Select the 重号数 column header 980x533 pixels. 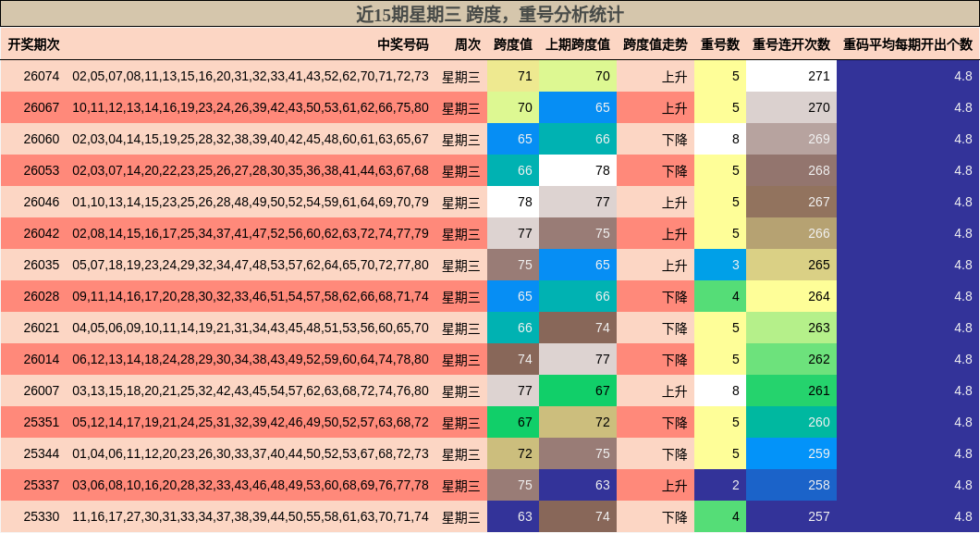[720, 43]
